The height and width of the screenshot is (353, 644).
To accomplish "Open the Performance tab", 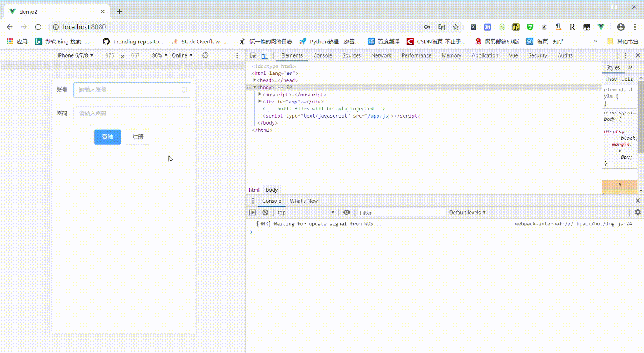I will click(417, 55).
